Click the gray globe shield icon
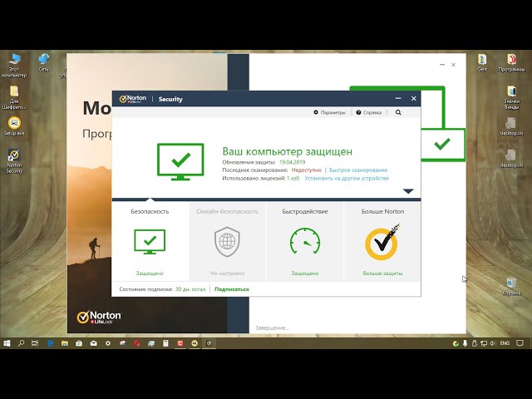Screen dimensions: 532x399 point(227,242)
